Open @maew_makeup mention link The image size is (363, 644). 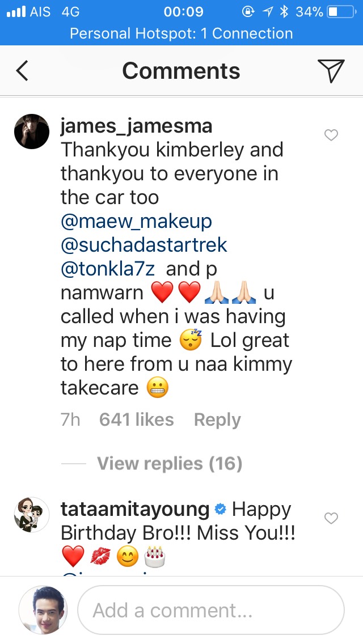[136, 221]
